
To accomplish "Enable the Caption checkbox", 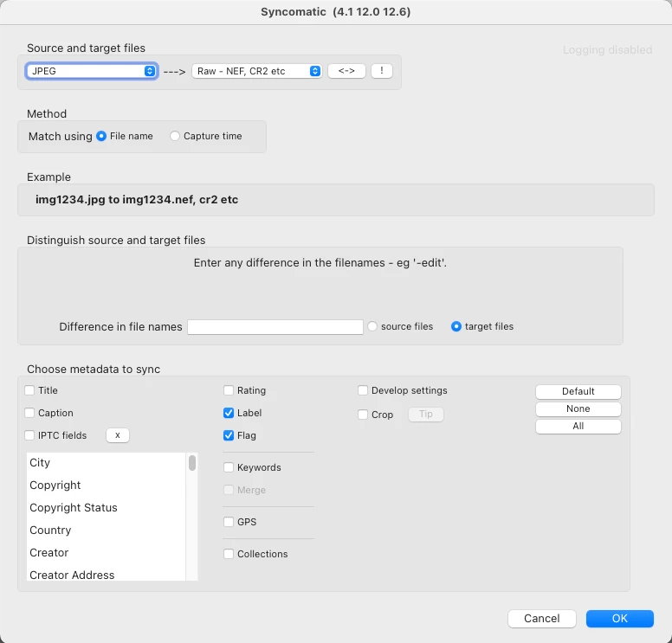I will tap(29, 413).
